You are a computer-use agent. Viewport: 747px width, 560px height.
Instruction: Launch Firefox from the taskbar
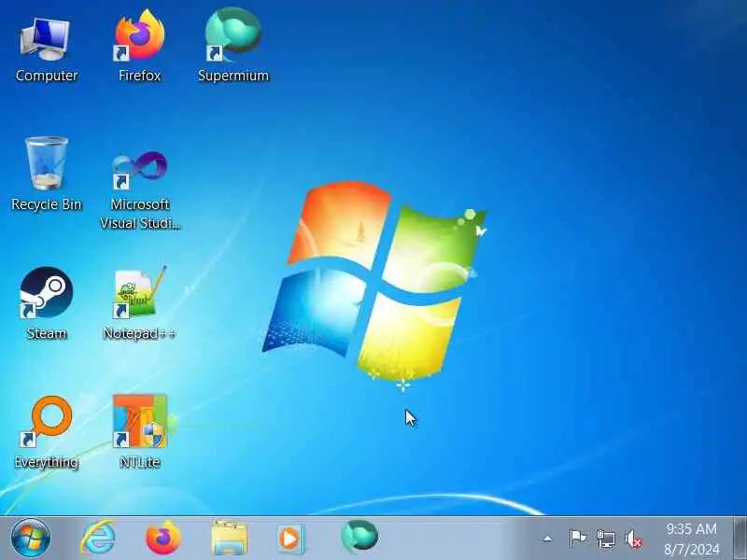click(162, 539)
